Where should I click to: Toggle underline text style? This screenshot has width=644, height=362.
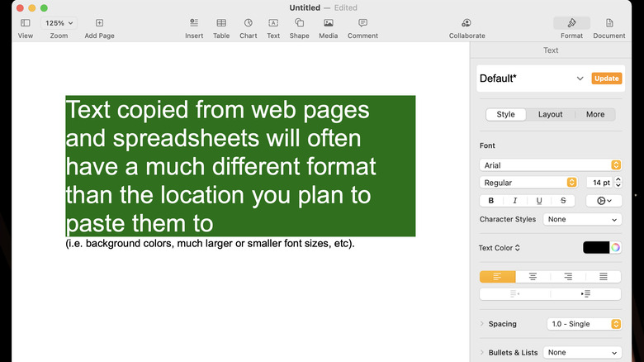[x=539, y=201]
